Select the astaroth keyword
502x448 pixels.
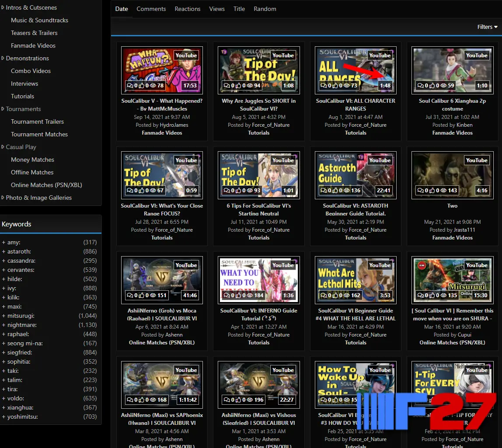click(19, 251)
